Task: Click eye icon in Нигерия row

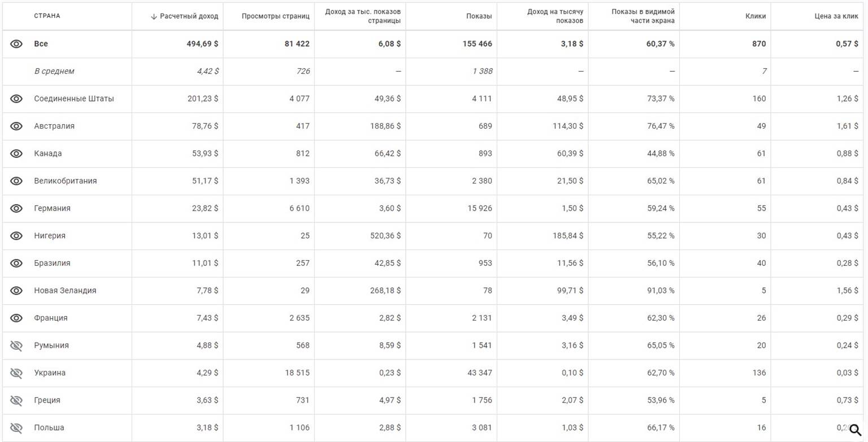Action: tap(16, 235)
